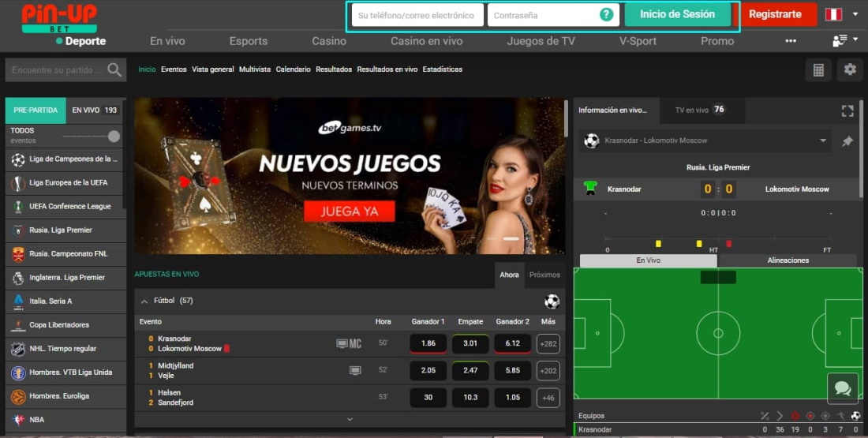Select the PRE-PARTIDA toggle
Image resolution: width=868 pixels, height=438 pixels.
click(x=36, y=110)
